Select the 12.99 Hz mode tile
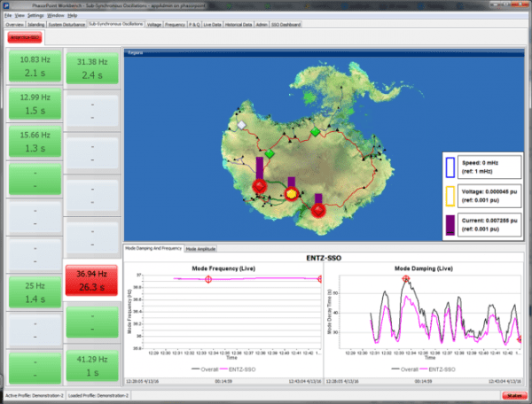532x404 pixels. click(35, 104)
